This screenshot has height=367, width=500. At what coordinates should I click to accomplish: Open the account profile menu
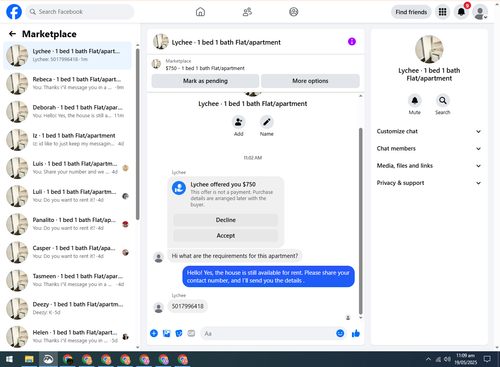pyautogui.click(x=480, y=12)
